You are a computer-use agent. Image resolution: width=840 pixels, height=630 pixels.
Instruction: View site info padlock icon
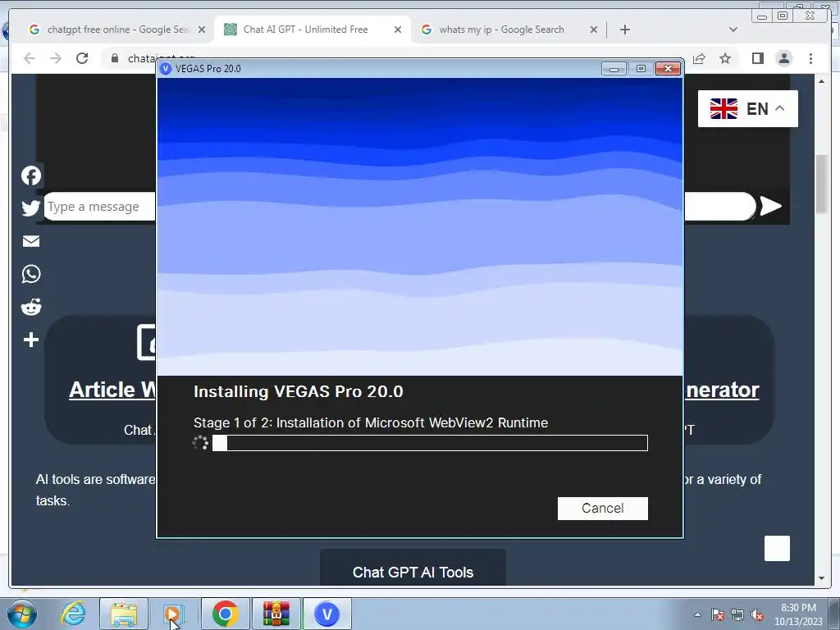[115, 58]
